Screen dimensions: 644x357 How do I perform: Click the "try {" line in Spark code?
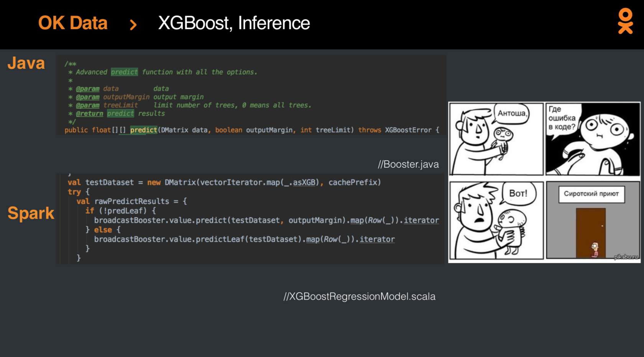(x=79, y=192)
